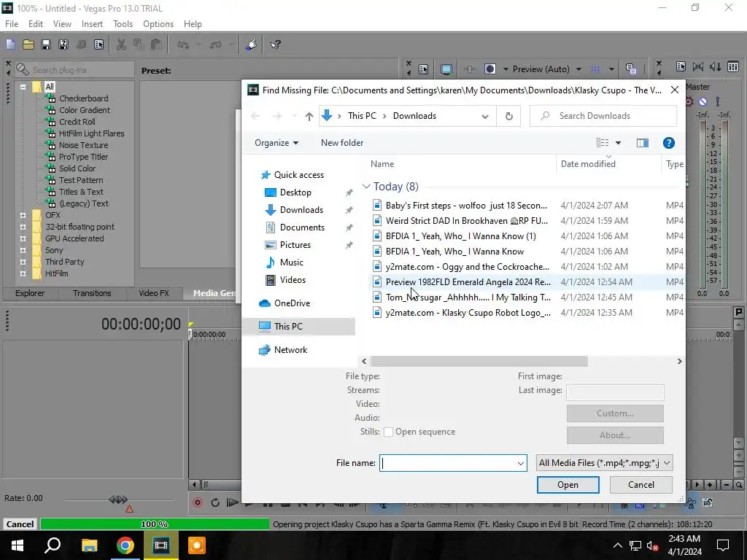Screen dimensions: 747x560
Task: Open the Tools menu
Action: [x=123, y=24]
